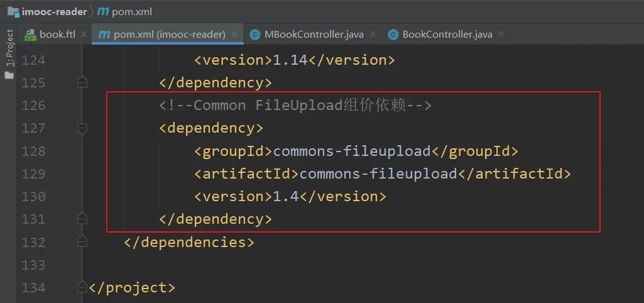
Task: Click the book.ftl file type icon
Action: pyautogui.click(x=30, y=35)
